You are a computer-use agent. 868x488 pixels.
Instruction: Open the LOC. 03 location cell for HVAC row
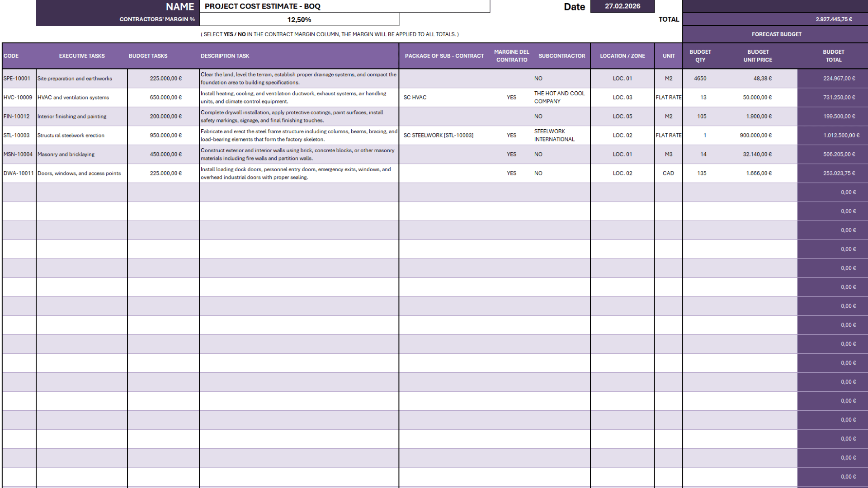(x=622, y=97)
